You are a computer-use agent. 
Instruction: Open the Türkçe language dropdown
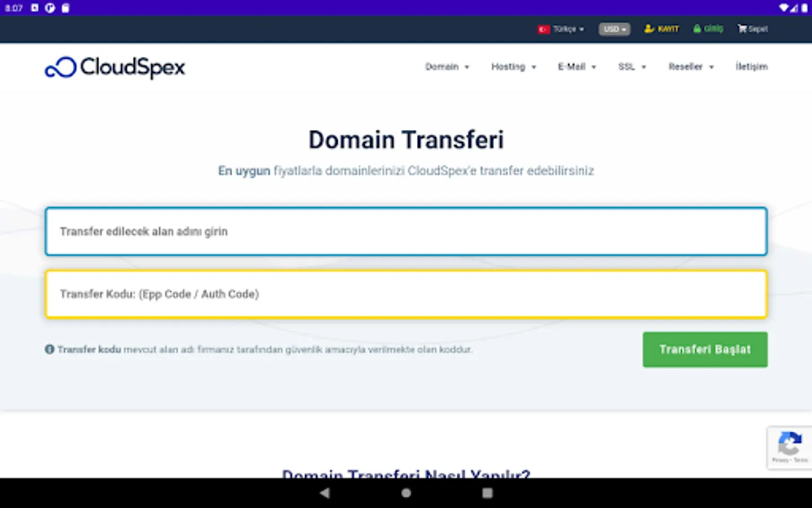[568, 29]
